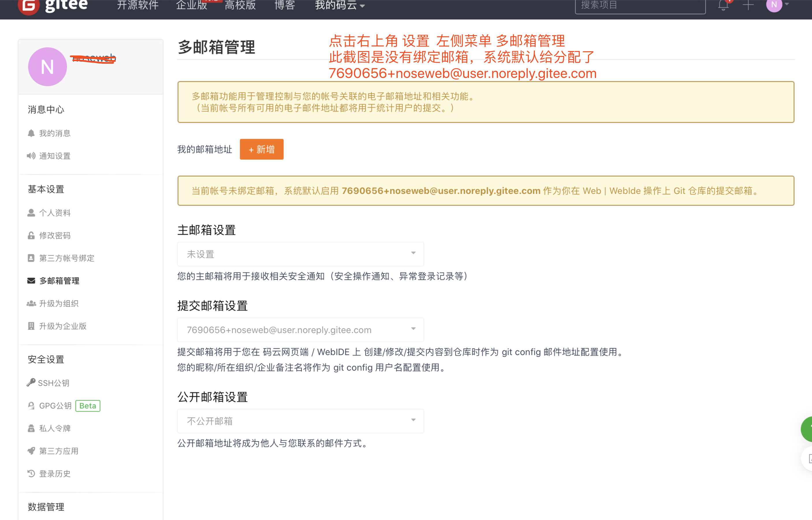Click building icon beside 升级为企业版
This screenshot has width=812, height=520.
point(31,326)
